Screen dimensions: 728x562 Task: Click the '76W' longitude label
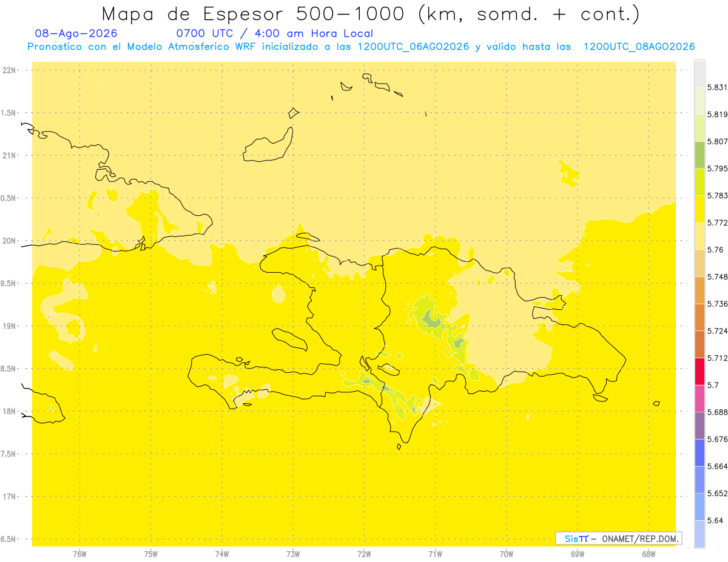(x=79, y=554)
